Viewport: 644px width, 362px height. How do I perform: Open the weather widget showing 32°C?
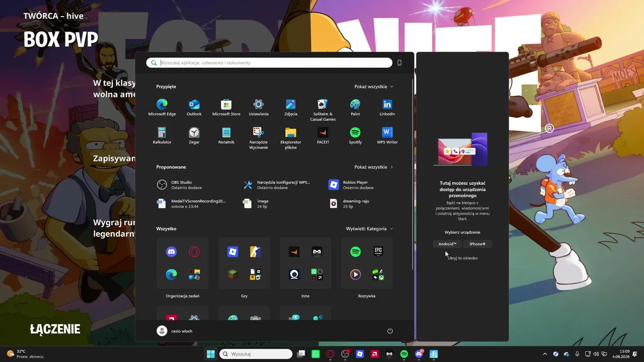(x=25, y=354)
